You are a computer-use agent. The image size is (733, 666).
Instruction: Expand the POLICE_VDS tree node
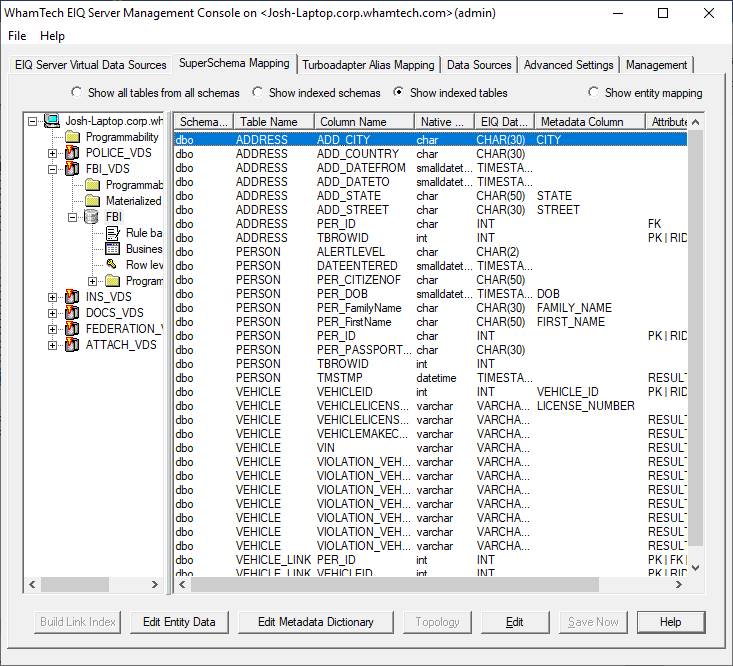(x=52, y=153)
